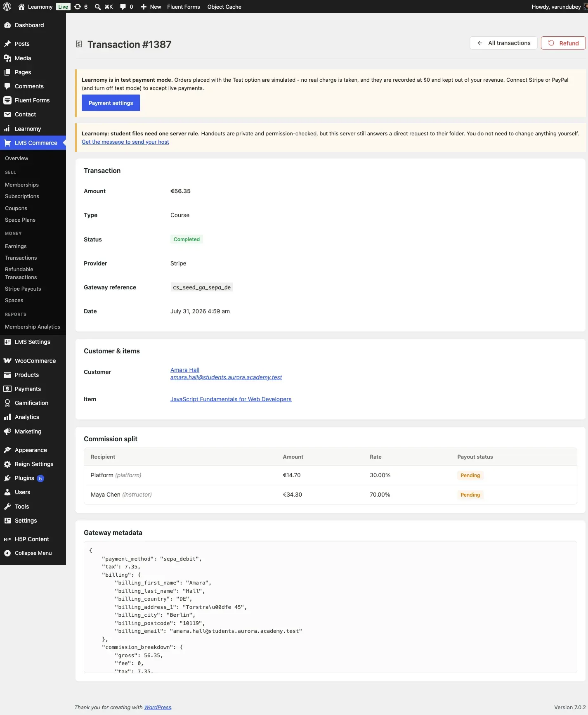
Task: Click the Gamification badge icon
Action: tap(7, 403)
